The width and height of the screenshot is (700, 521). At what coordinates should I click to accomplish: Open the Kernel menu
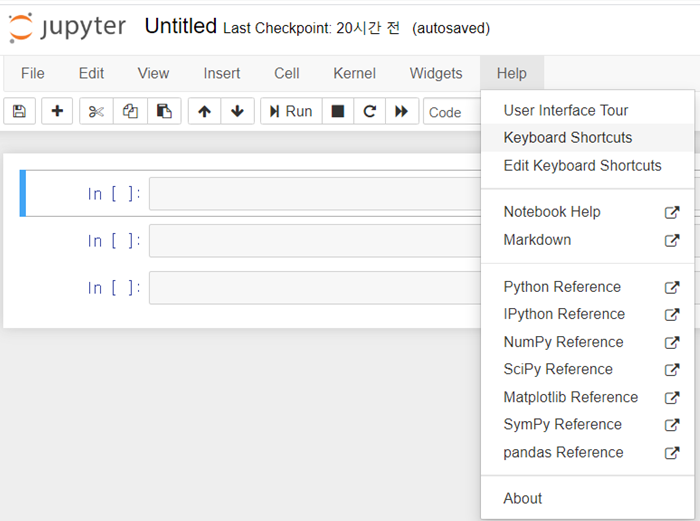(354, 73)
